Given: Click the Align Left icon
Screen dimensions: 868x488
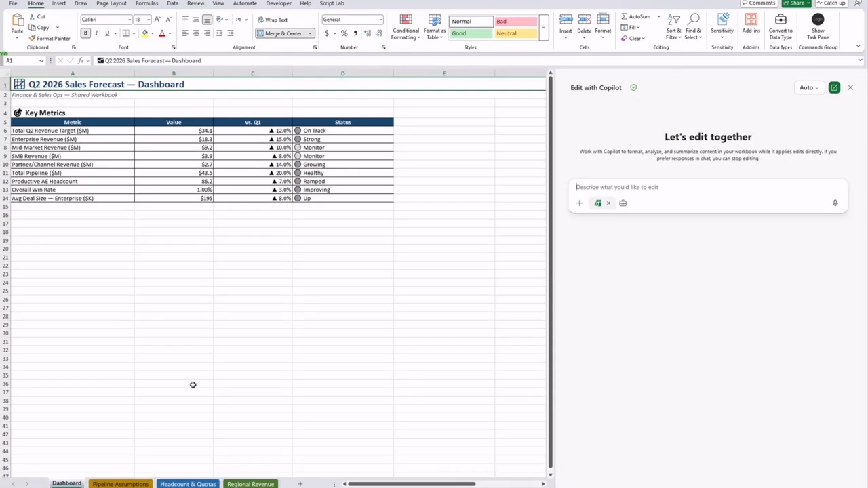Looking at the screenshot, I should pos(185,33).
